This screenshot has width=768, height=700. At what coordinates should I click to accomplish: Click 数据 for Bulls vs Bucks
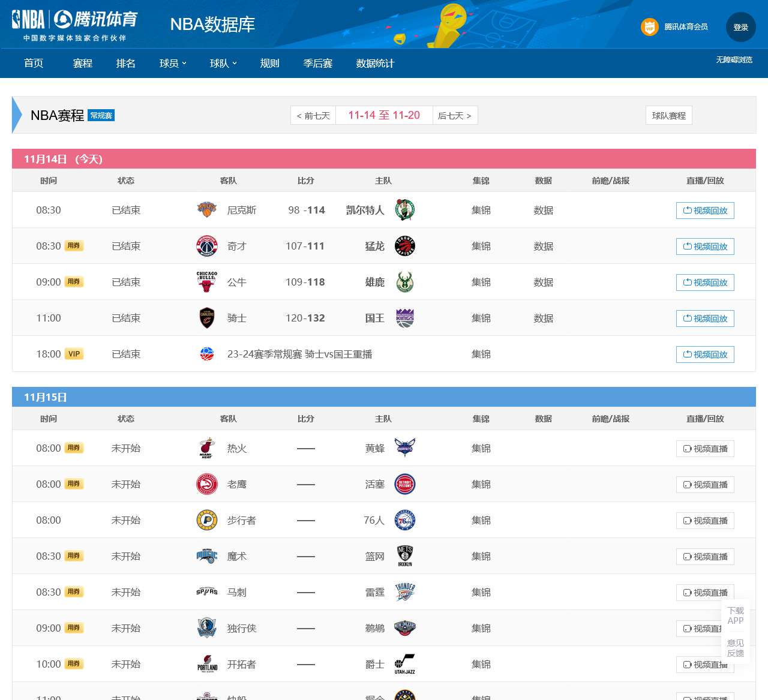544,282
